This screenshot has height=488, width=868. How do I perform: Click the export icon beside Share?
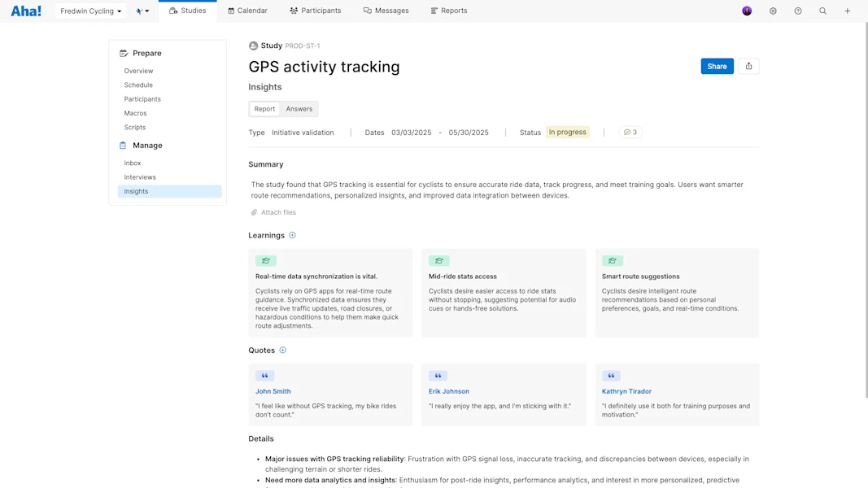748,67
